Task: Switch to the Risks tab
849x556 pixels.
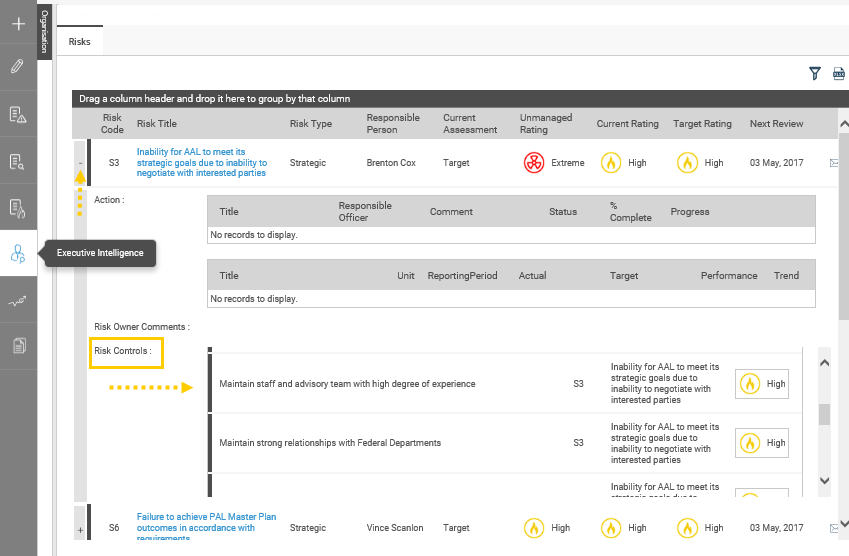Action: 80,42
